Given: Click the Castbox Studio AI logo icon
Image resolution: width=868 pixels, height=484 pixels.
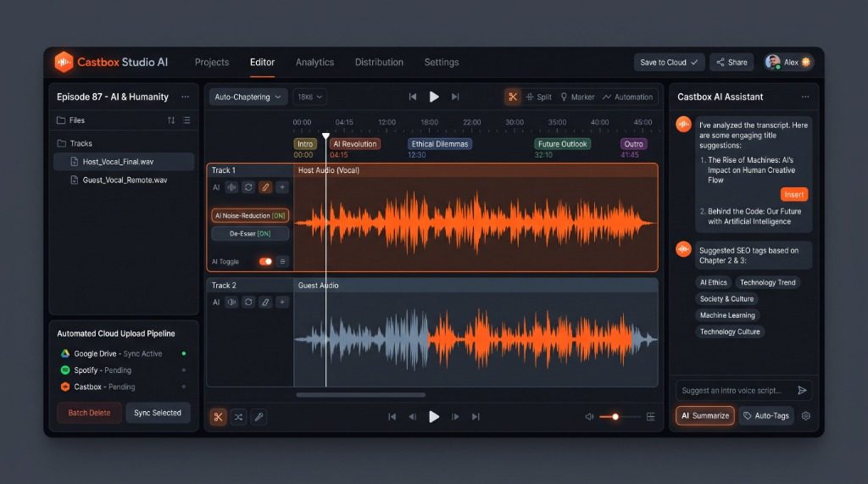Looking at the screenshot, I should 64,62.
